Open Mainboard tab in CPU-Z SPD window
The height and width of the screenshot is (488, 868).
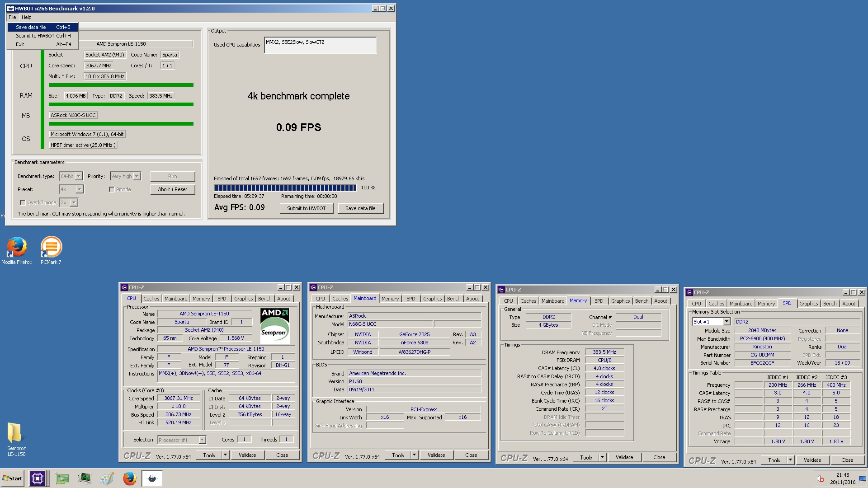pos(741,304)
